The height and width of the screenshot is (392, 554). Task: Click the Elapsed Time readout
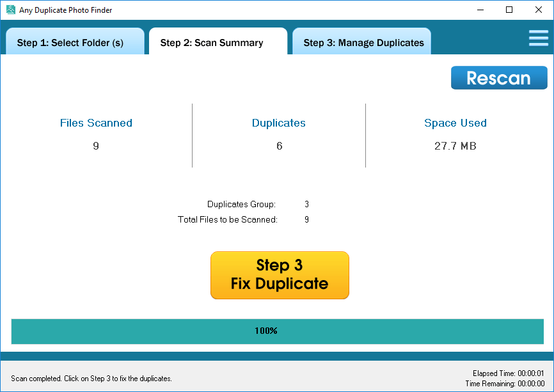point(509,373)
